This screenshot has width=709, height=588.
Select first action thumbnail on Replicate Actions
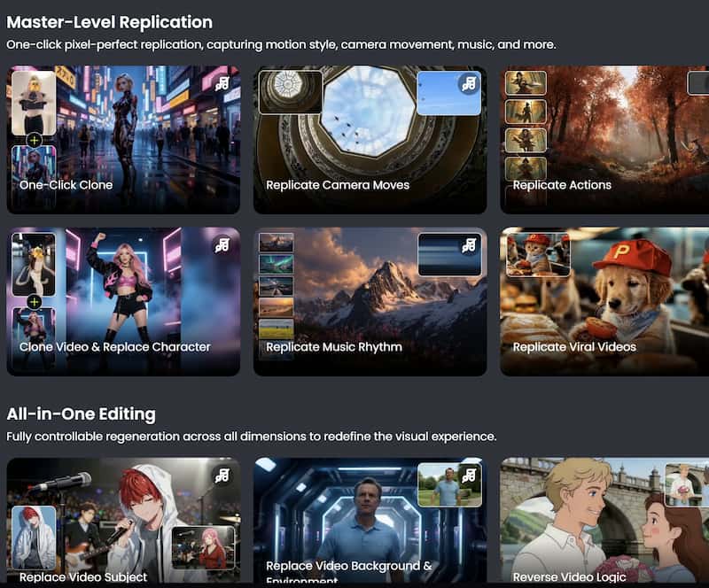pyautogui.click(x=526, y=82)
